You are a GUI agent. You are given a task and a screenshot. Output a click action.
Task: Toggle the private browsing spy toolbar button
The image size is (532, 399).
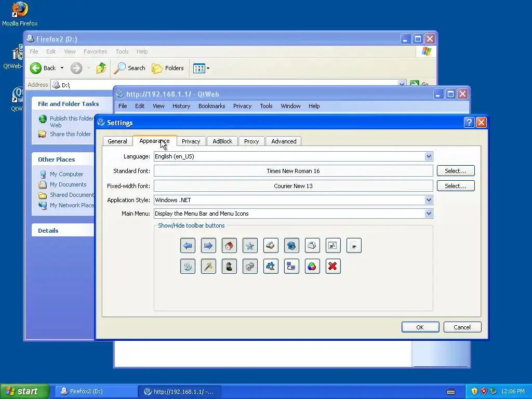coord(229,267)
